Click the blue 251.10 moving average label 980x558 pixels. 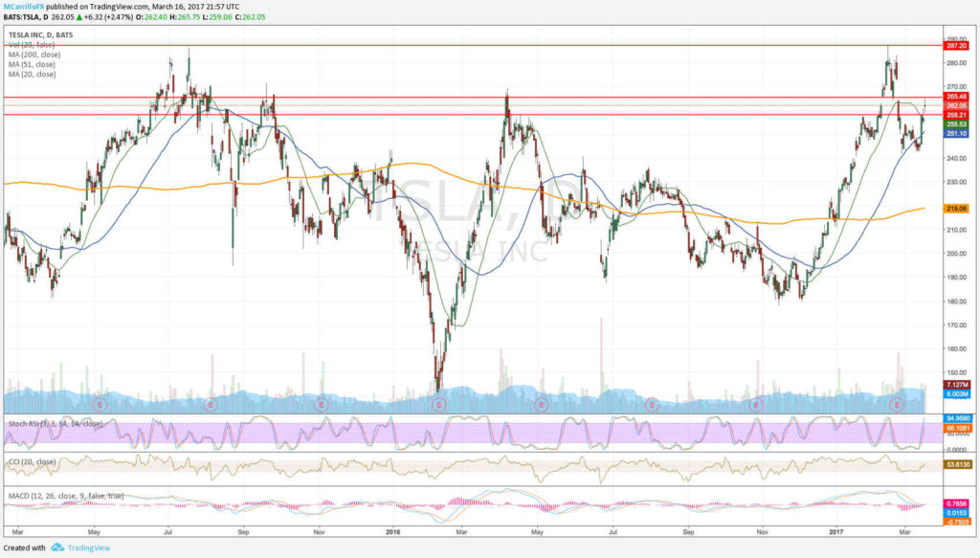956,134
